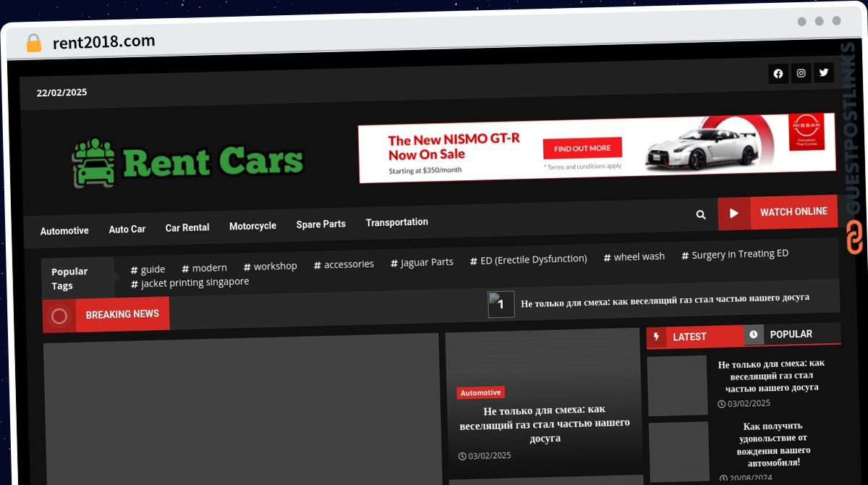Screen dimensions: 868x485
Task: Click the lightning bolt icon beside Latest
Action: coord(657,337)
